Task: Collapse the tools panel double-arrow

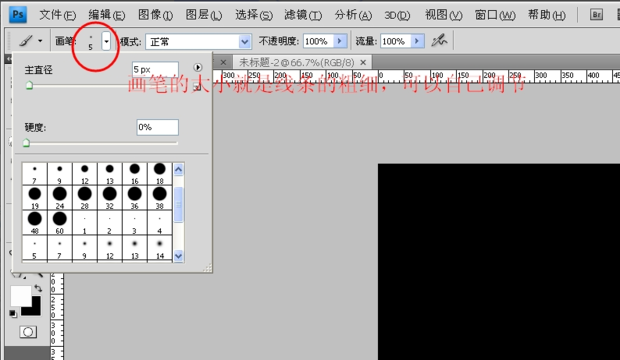Action: [x=8, y=59]
